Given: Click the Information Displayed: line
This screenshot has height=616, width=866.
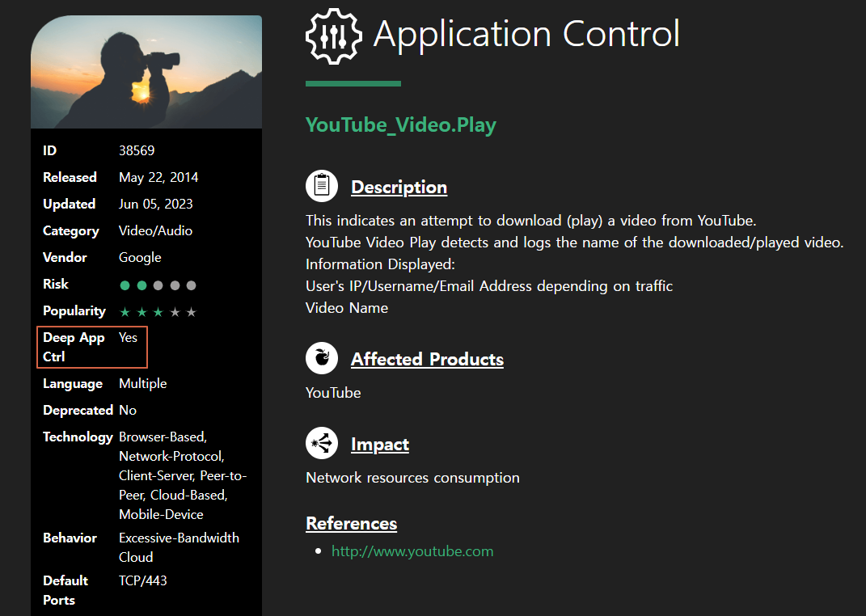Looking at the screenshot, I should point(380,264).
